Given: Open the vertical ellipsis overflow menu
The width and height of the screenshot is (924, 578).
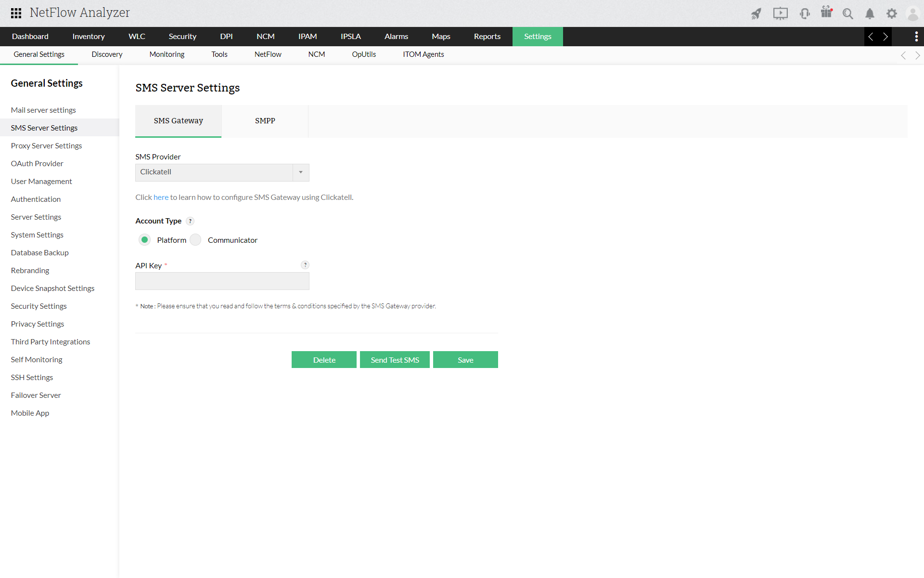Looking at the screenshot, I should click(916, 36).
